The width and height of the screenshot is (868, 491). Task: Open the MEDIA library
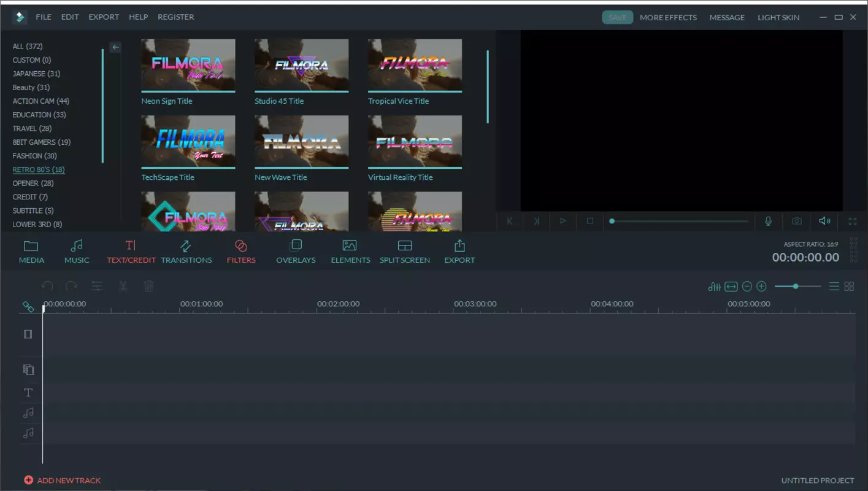pos(31,252)
